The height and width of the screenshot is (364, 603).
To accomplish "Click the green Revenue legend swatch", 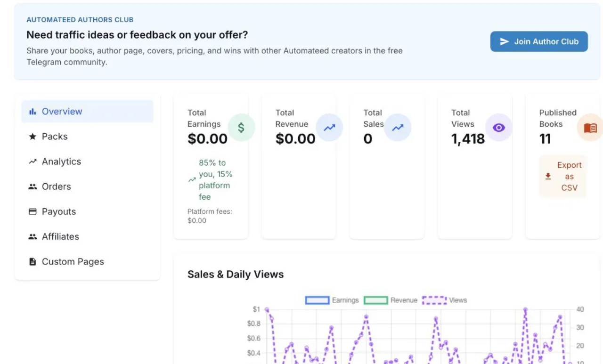I will [x=375, y=300].
